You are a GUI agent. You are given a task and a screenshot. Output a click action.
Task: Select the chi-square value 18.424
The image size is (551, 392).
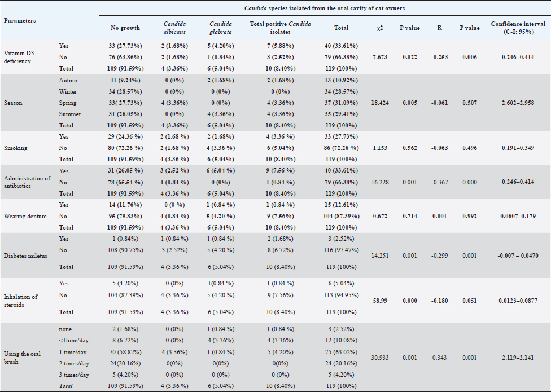(378, 103)
